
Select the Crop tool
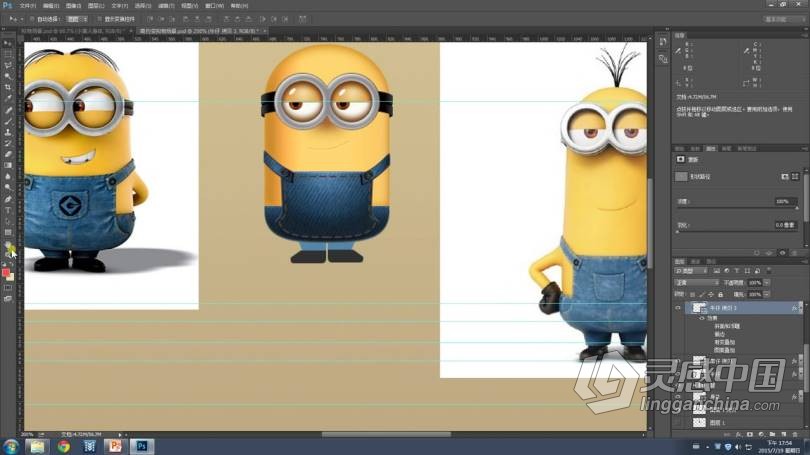coord(8,88)
